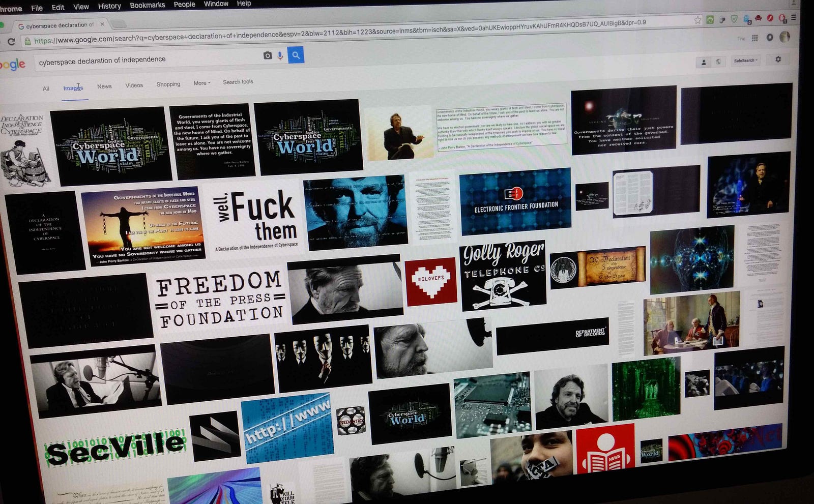This screenshot has width=814, height=504.
Task: Select global results globe icon
Action: tap(718, 62)
